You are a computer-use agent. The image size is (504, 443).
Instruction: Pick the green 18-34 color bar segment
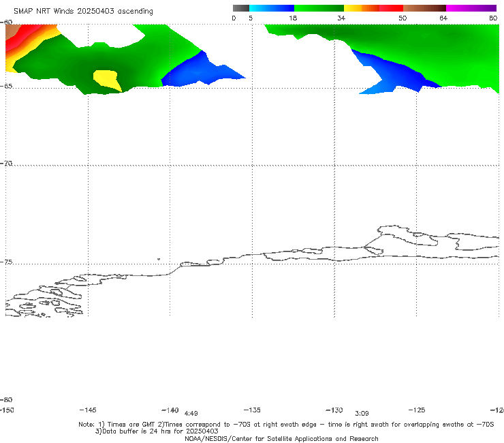point(319,8)
